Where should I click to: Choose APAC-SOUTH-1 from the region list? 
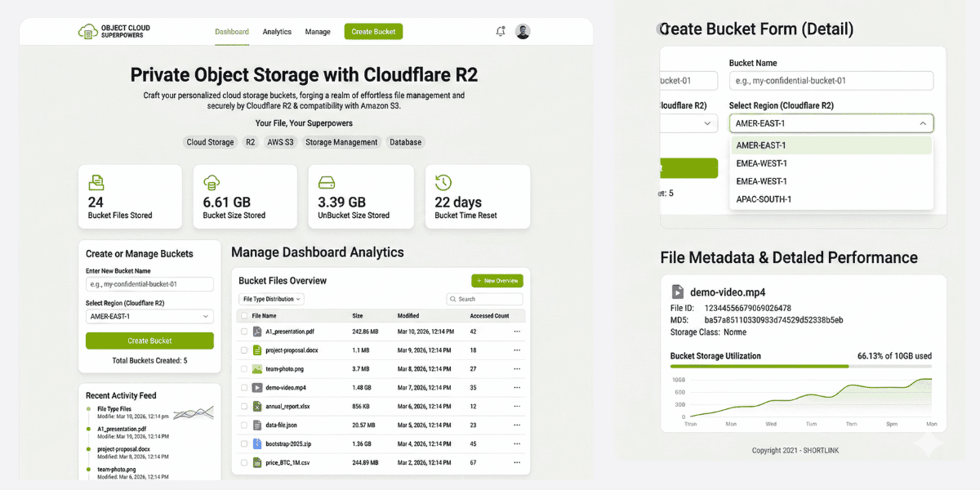(x=764, y=199)
